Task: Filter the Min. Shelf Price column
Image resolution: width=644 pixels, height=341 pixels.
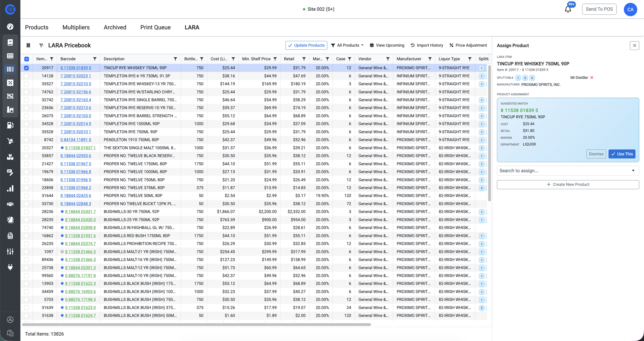Action: tap(275, 59)
